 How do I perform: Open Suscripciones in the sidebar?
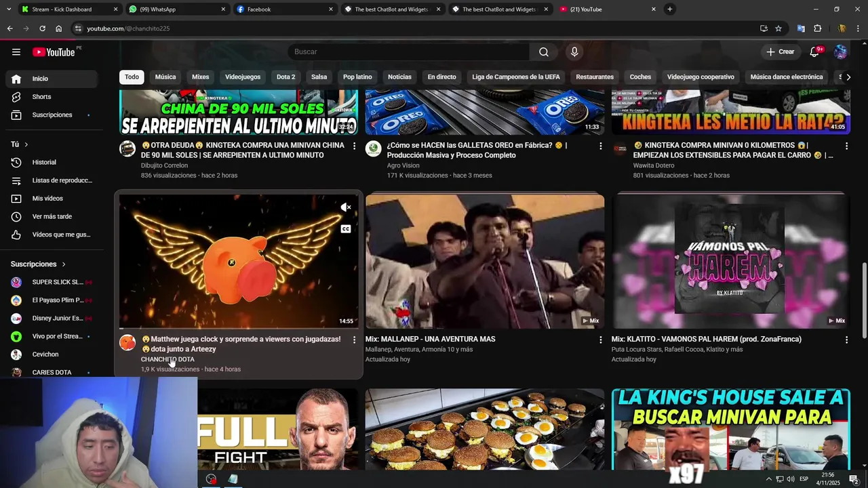pyautogui.click(x=52, y=115)
